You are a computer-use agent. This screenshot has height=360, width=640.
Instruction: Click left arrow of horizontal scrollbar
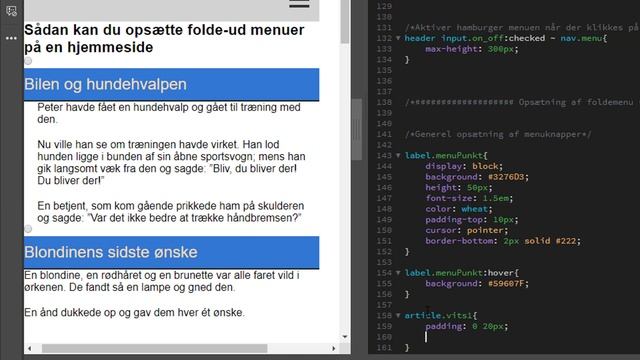point(29,349)
